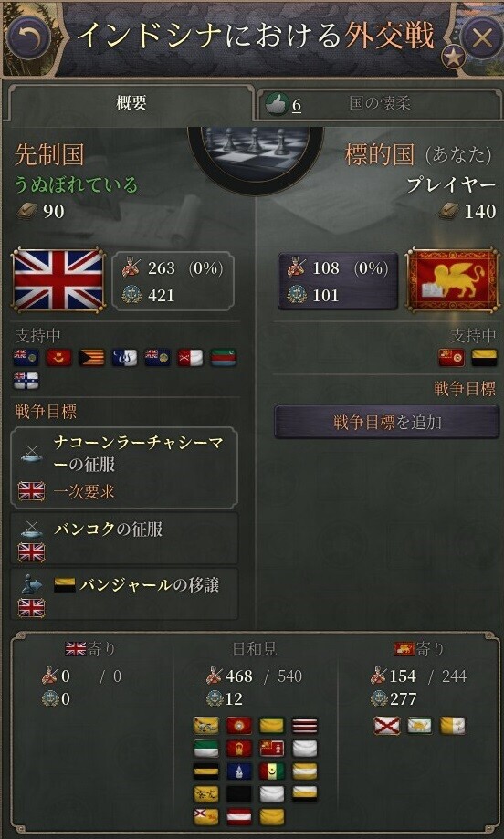
Task: Click the black flag in 日和見 list
Action: point(238,794)
